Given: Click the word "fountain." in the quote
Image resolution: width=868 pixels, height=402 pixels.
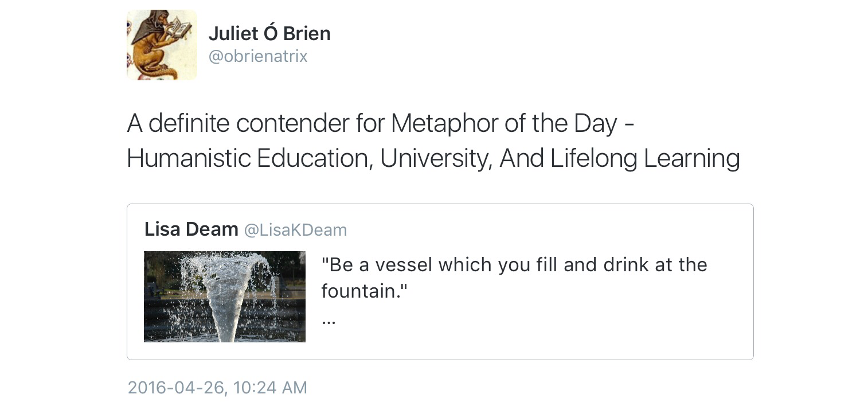Looking at the screenshot, I should (364, 291).
